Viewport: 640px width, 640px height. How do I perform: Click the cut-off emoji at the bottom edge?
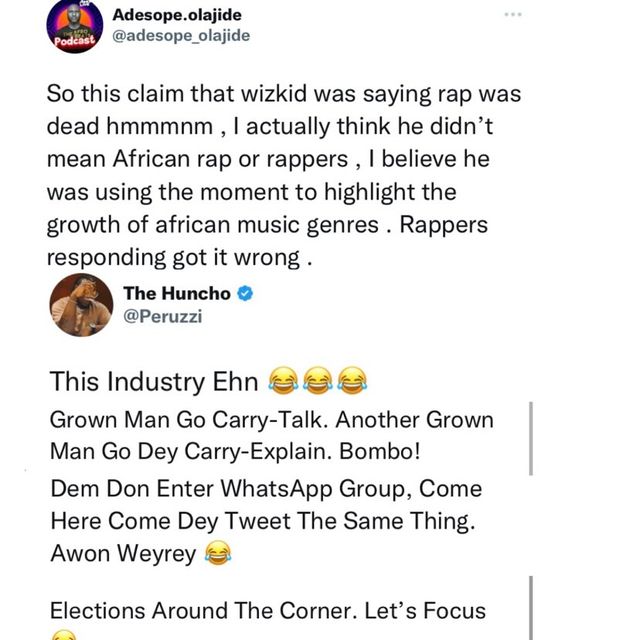click(x=62, y=635)
